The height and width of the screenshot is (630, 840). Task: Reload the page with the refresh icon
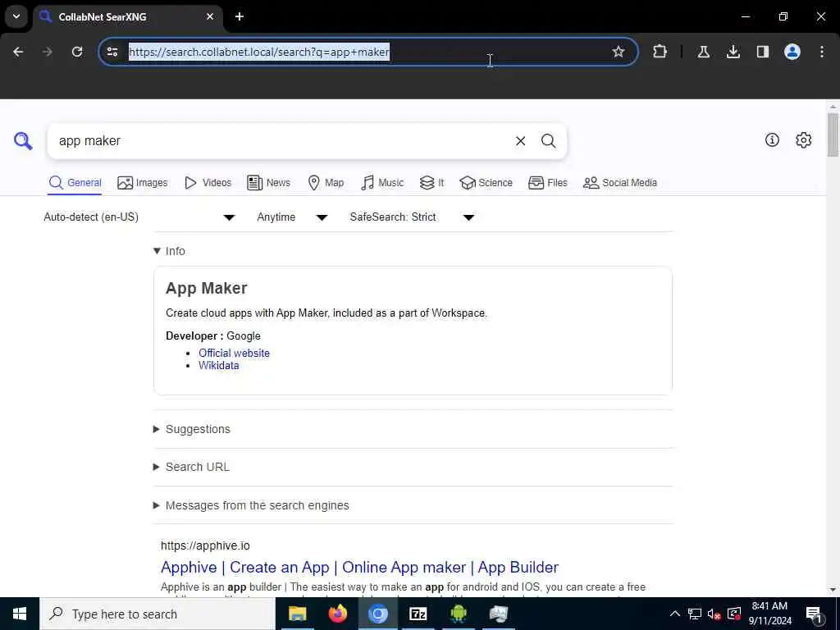(x=77, y=52)
